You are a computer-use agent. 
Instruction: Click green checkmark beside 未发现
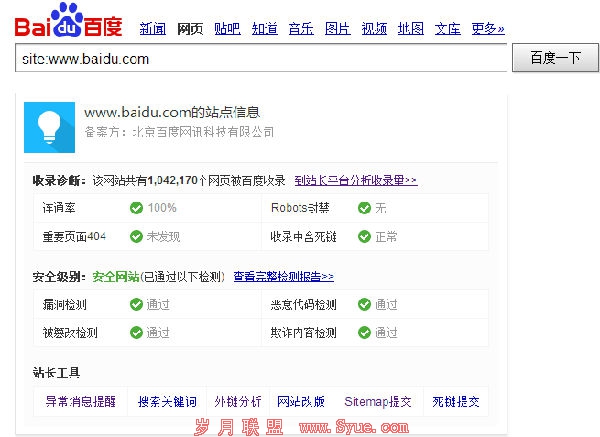click(x=136, y=236)
